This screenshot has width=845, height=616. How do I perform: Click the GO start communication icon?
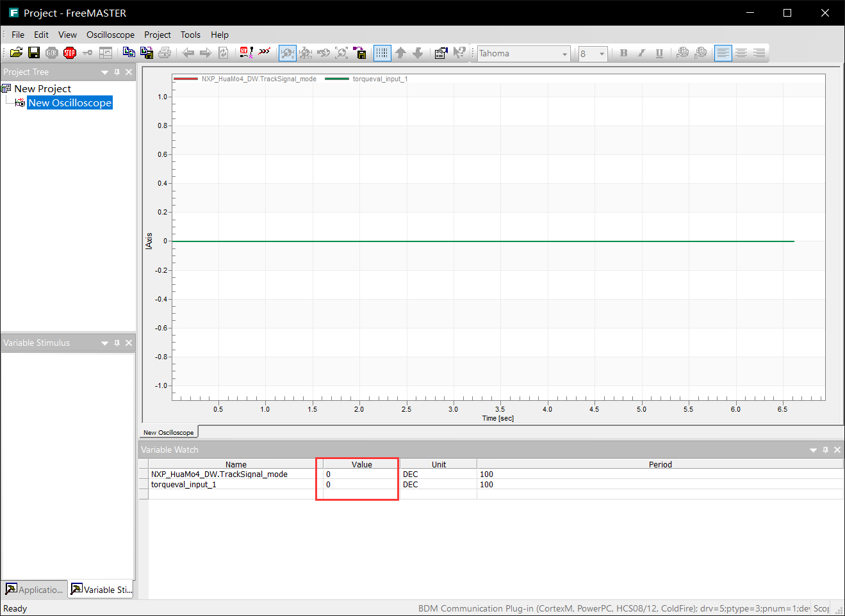point(51,53)
